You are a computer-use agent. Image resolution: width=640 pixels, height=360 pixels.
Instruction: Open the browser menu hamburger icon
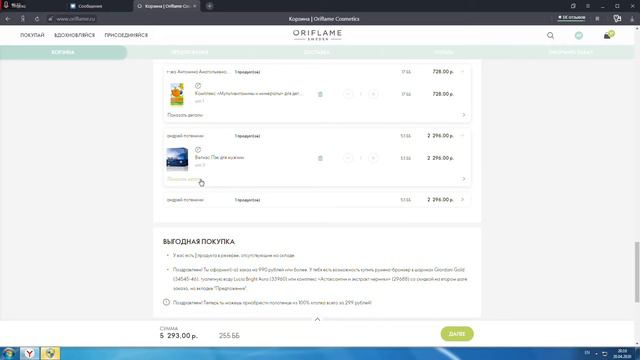588,6
